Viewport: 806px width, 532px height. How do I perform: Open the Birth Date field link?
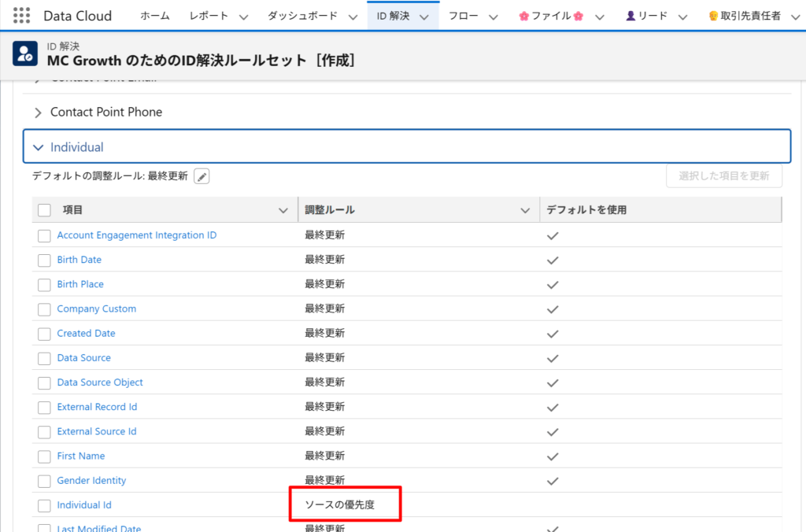click(79, 260)
